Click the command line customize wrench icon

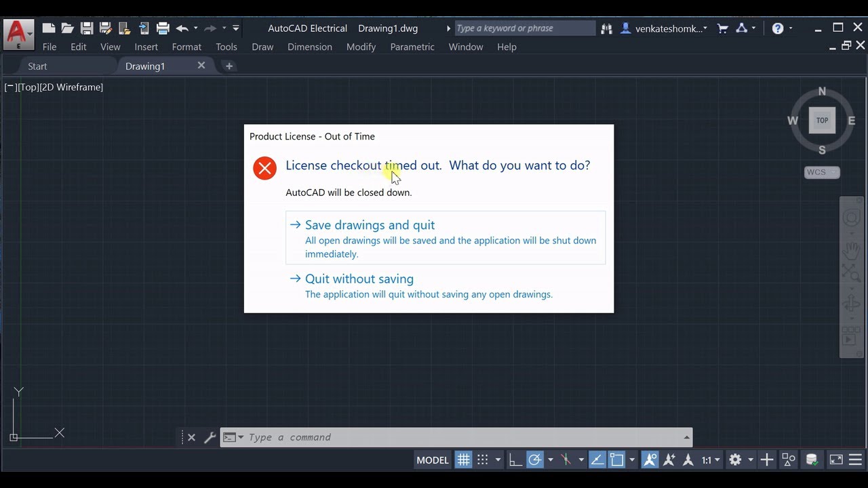pos(210,438)
